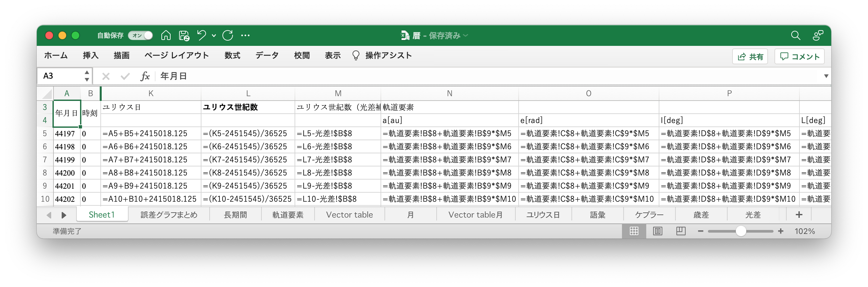Open the ユリウス日 sheet tab
The height and width of the screenshot is (287, 868).
543,215
